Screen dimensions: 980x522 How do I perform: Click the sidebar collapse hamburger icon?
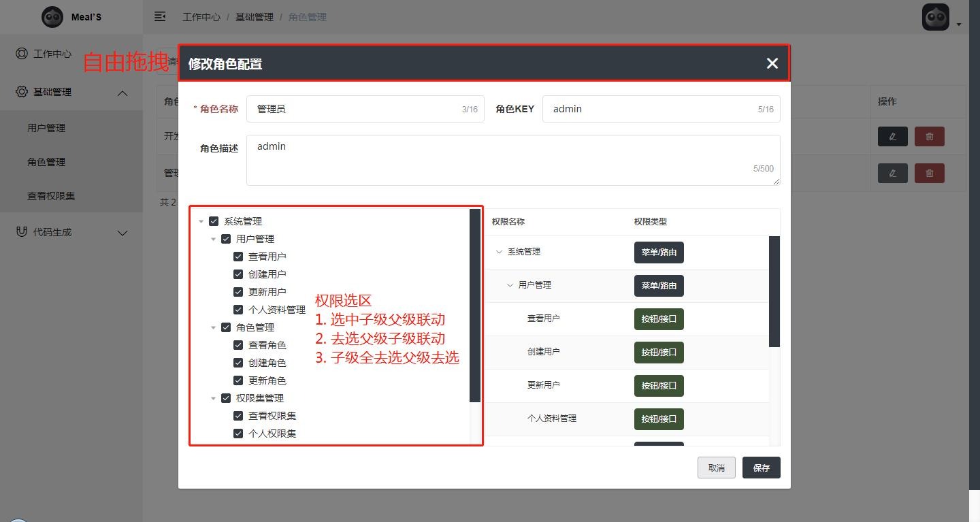tap(160, 16)
